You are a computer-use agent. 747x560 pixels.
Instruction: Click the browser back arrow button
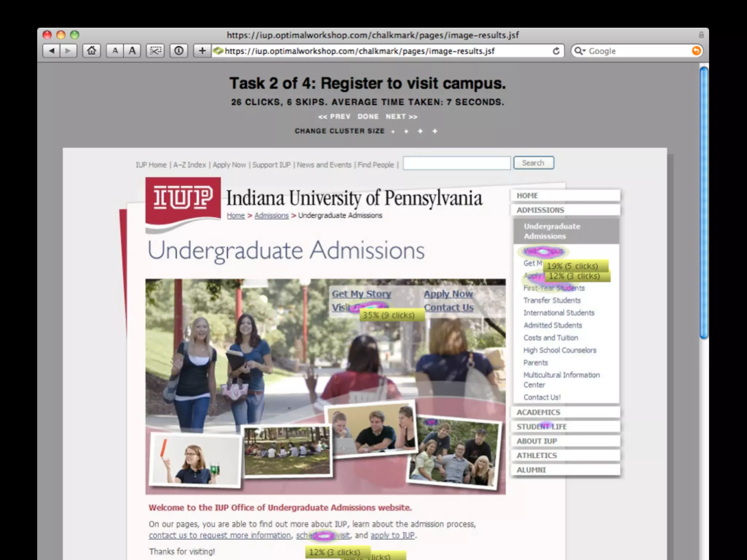51,51
